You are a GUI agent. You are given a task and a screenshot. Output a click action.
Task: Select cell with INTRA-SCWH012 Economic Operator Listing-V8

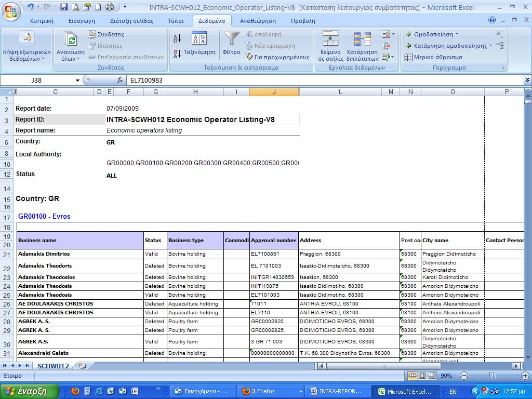pyautogui.click(x=203, y=119)
